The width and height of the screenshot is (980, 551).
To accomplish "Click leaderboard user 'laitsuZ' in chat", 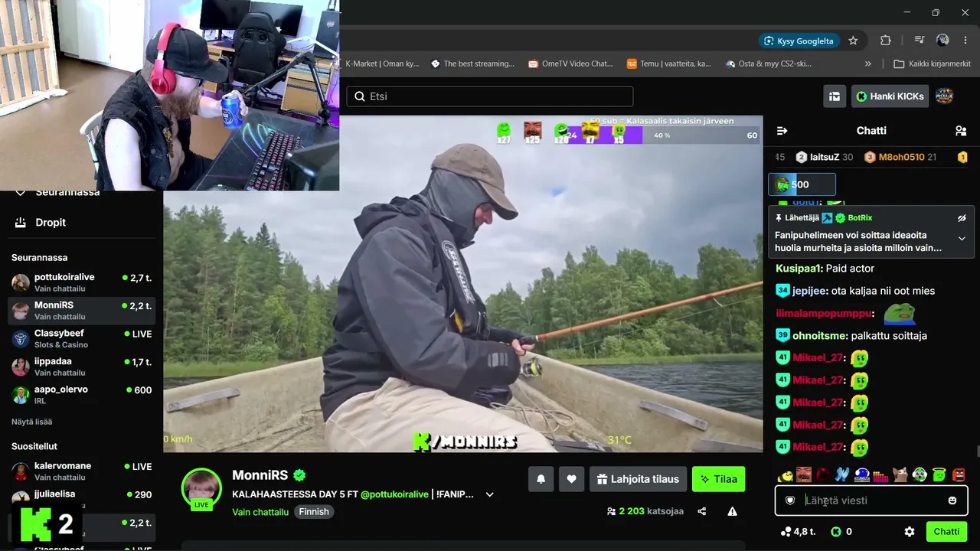I will (x=825, y=157).
